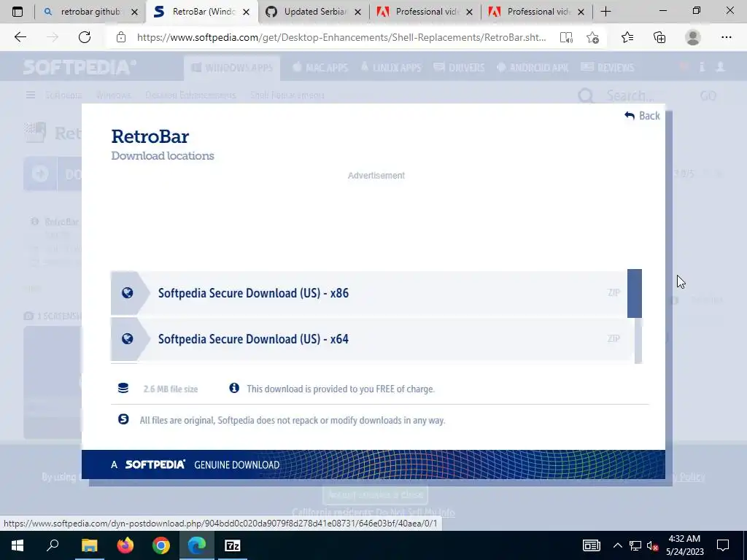Choose Softpedia Secure Download (US) - x86
Image resolution: width=747 pixels, height=560 pixels.
368,293
